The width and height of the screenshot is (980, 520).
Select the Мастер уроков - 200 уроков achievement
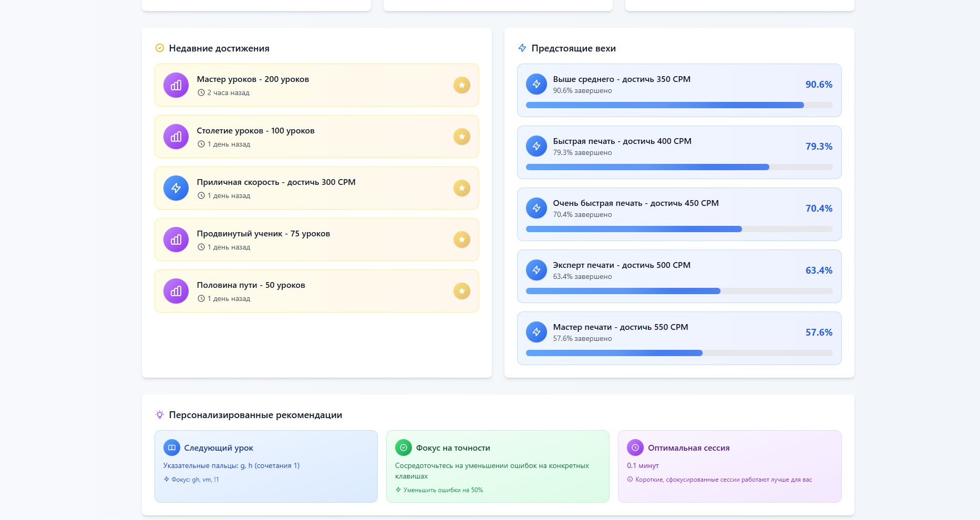pos(316,85)
